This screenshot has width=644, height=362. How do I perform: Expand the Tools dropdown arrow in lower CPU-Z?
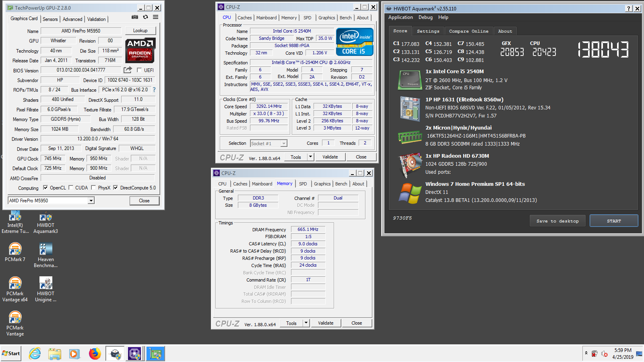tap(306, 323)
